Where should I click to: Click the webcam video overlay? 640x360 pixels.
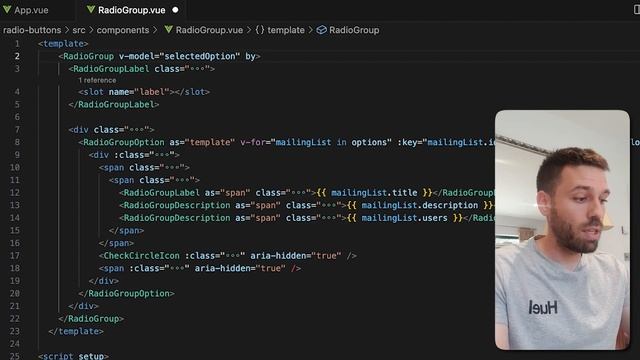562,230
